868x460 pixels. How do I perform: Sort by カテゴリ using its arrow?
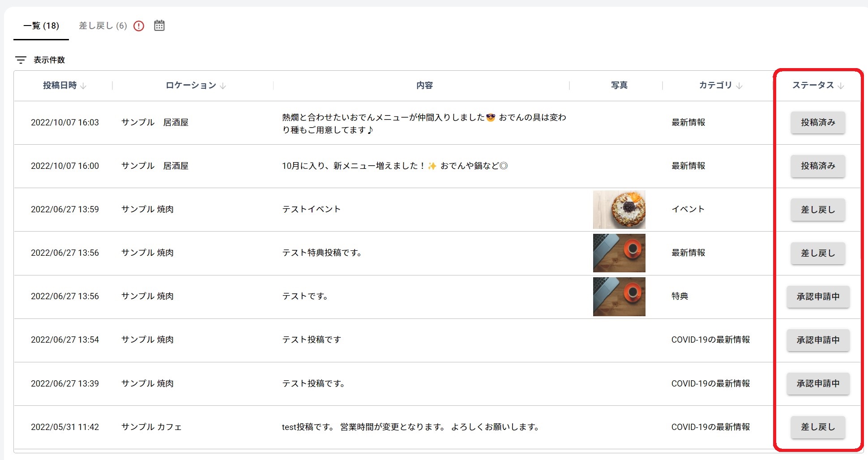pos(739,86)
